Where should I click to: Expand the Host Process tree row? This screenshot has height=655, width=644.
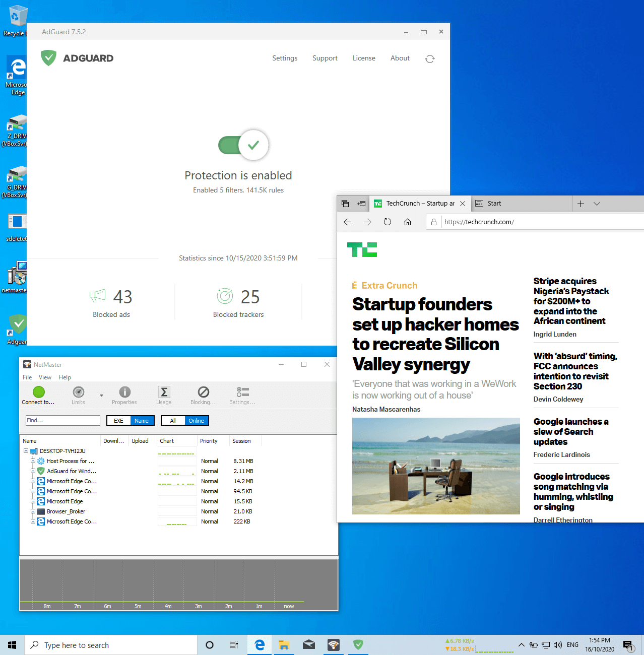pyautogui.click(x=33, y=461)
